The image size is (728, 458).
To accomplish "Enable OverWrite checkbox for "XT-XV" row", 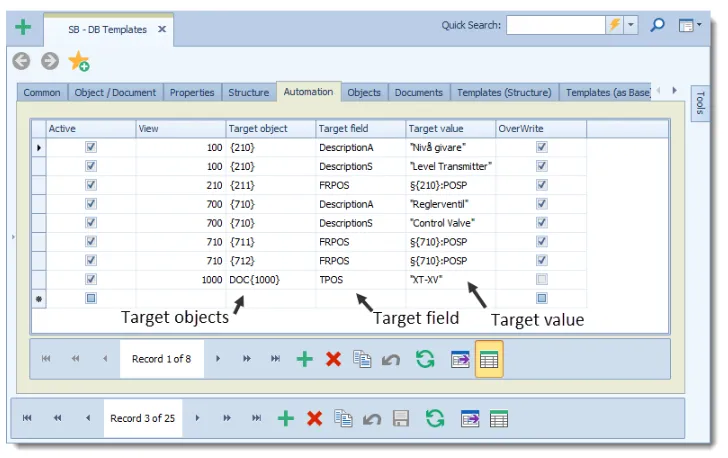I will click(541, 279).
